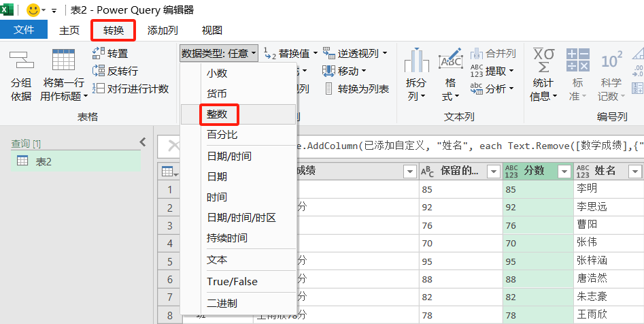Click the cell with name 李思远
The image size is (644, 324).
609,207
